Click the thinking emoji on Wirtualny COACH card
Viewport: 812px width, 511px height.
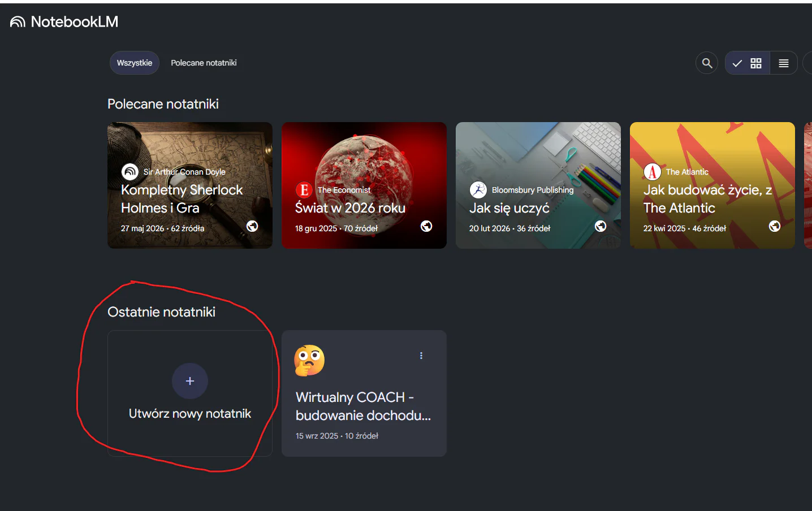coord(309,360)
